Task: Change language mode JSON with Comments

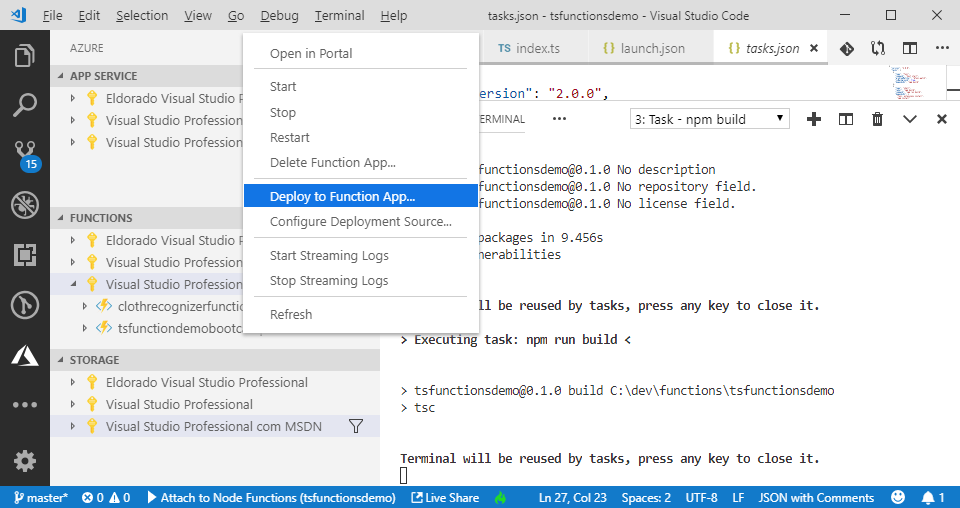Action: 816,498
